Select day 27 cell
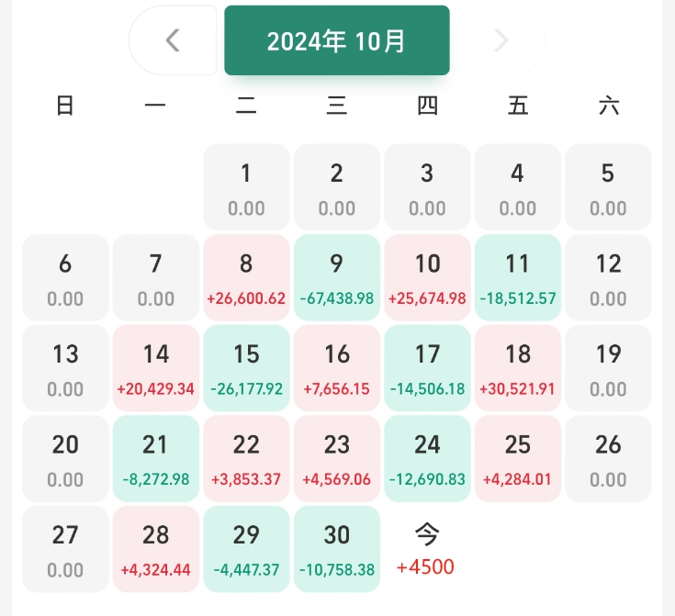This screenshot has height=616, width=675. click(x=65, y=549)
